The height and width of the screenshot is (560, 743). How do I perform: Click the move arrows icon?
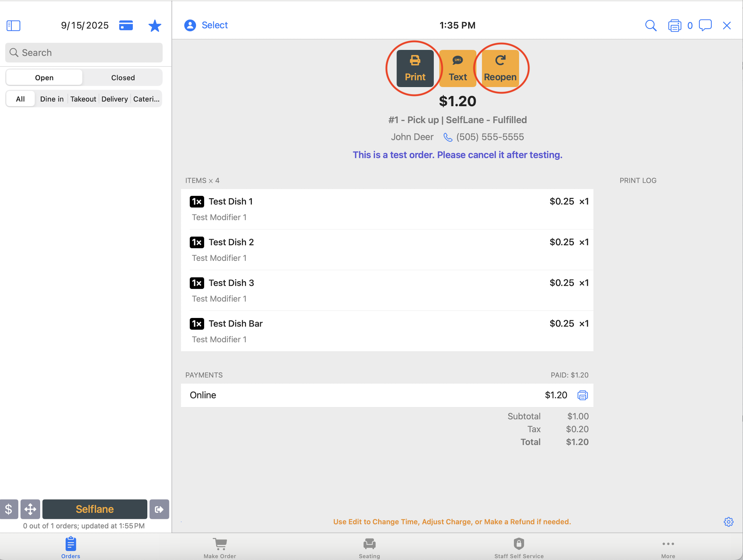(30, 509)
